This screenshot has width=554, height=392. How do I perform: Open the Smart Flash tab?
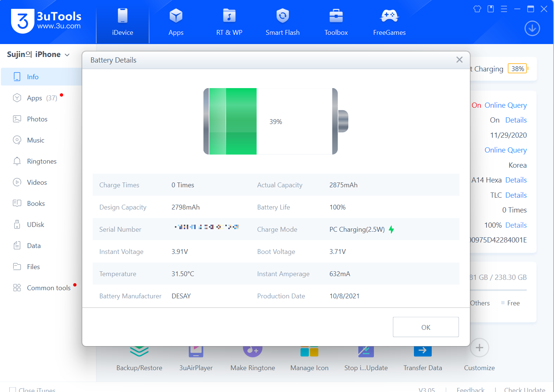(x=283, y=22)
